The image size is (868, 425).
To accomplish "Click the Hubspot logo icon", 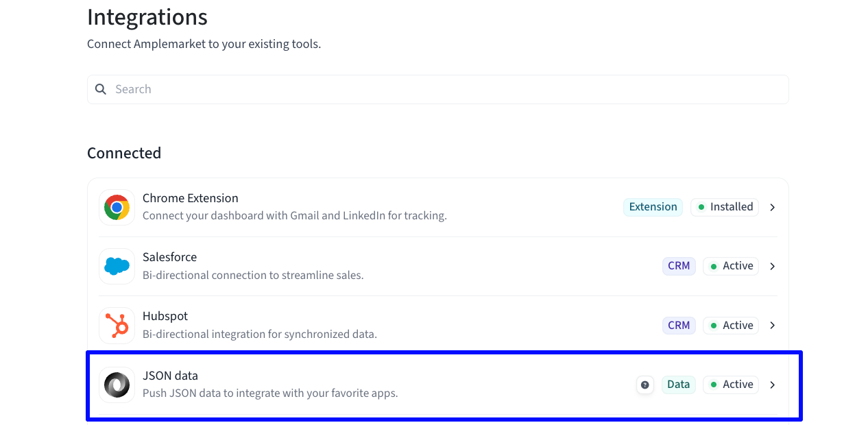I will point(117,326).
